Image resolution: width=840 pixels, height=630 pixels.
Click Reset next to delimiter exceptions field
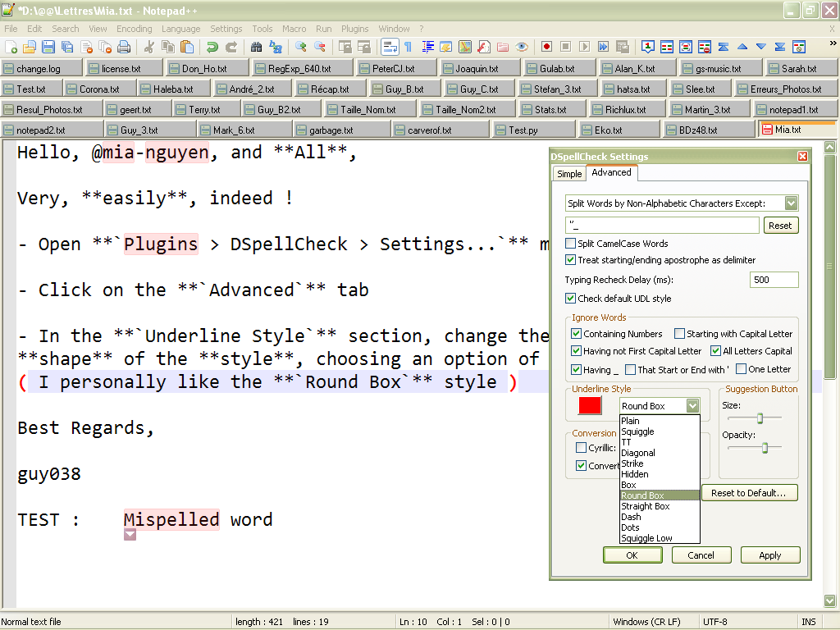780,226
